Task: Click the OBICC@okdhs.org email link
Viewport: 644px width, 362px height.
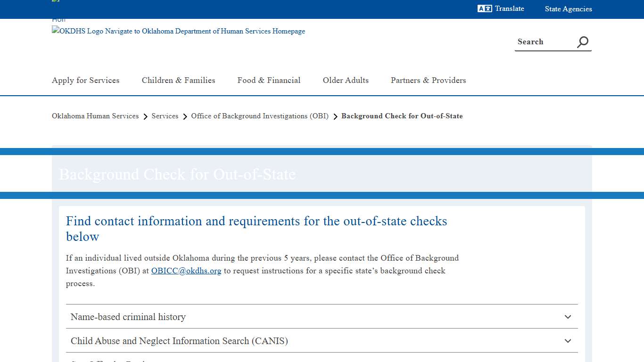Action: pyautogui.click(x=186, y=271)
